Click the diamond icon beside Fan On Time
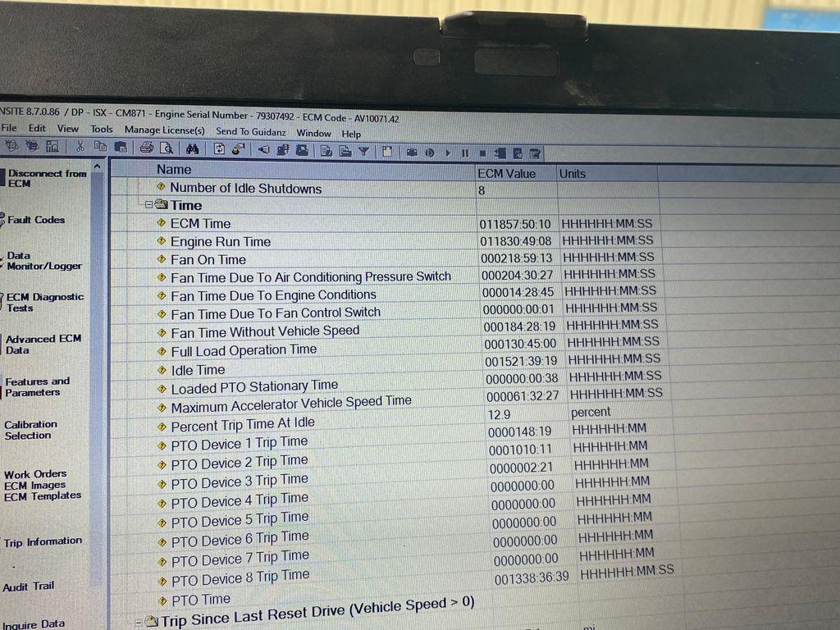This screenshot has height=630, width=840. click(162, 258)
